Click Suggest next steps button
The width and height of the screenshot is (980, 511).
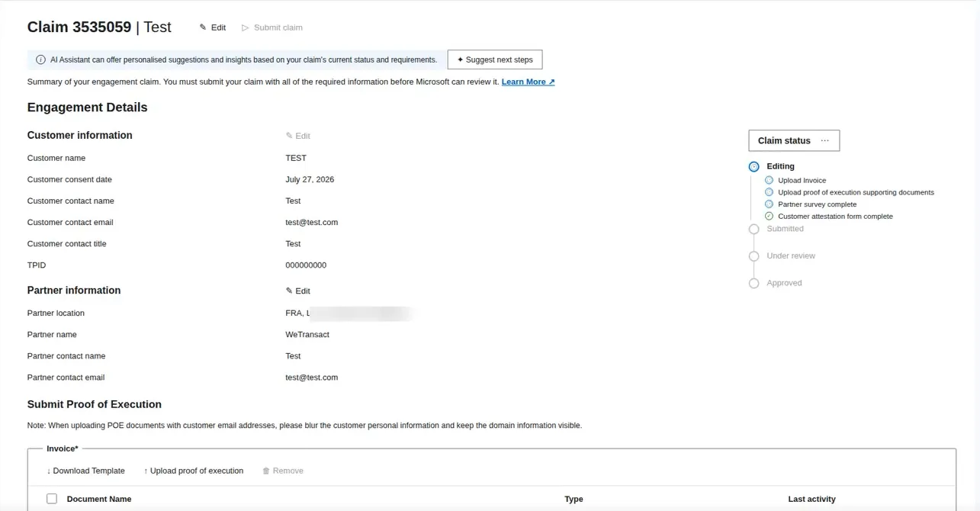tap(495, 59)
